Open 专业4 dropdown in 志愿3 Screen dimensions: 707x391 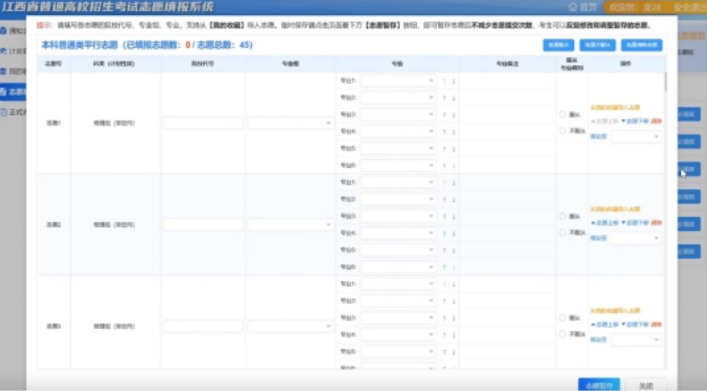(x=398, y=335)
